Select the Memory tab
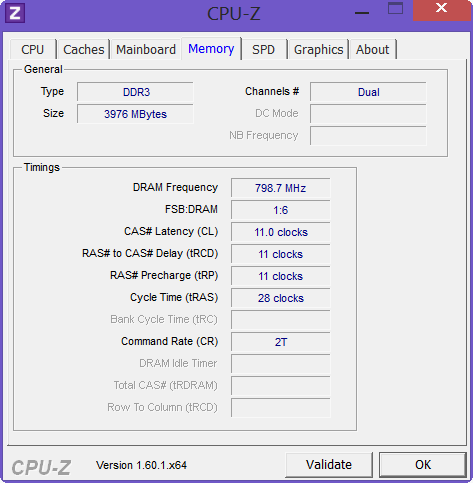Image resolution: width=473 pixels, height=483 pixels. tap(211, 49)
